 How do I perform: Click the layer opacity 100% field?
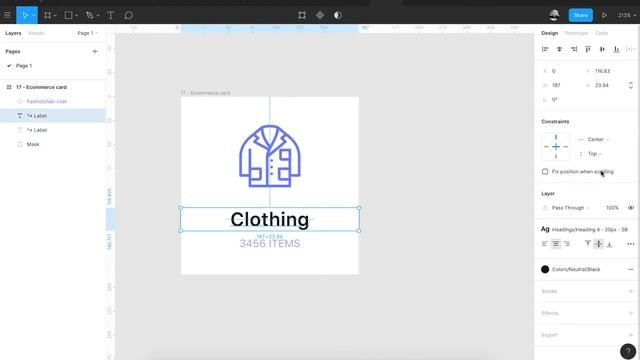612,208
